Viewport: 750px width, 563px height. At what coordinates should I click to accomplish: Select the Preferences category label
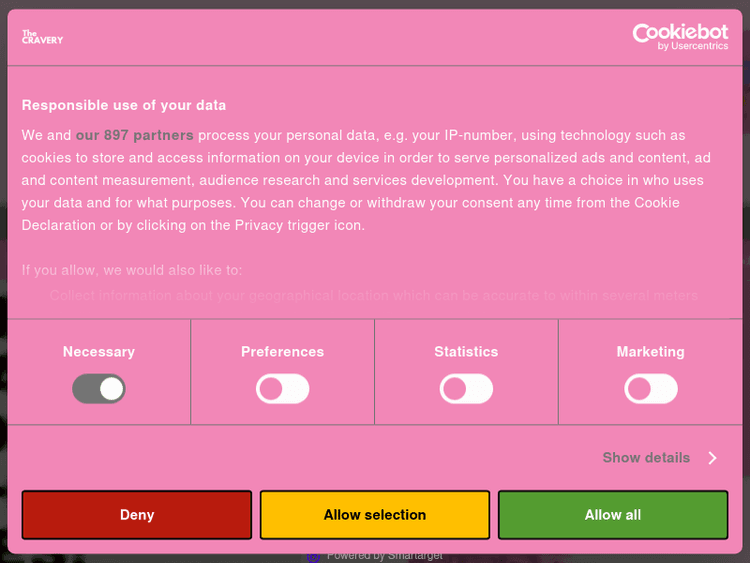tap(282, 352)
